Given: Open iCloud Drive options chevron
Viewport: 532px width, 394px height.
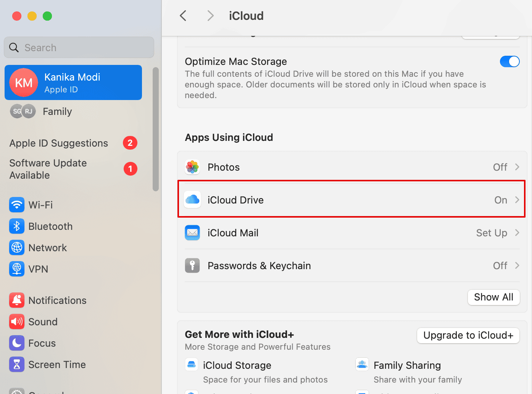Looking at the screenshot, I should coord(517,200).
